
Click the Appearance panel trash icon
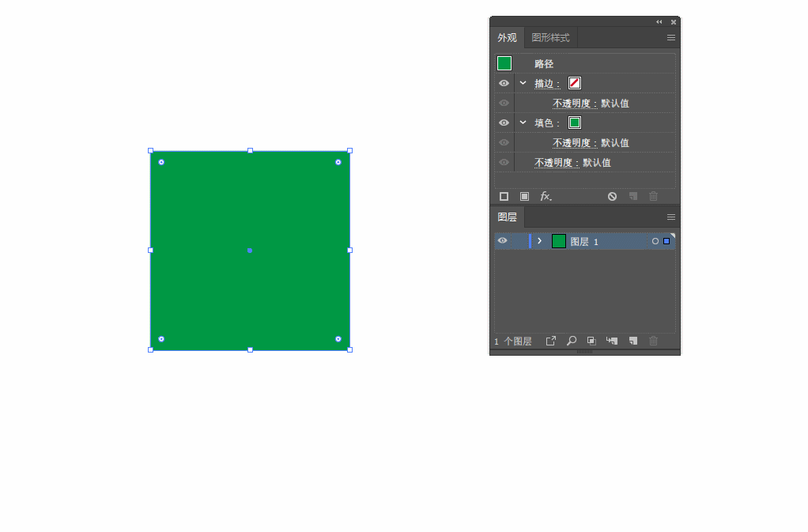click(x=653, y=196)
